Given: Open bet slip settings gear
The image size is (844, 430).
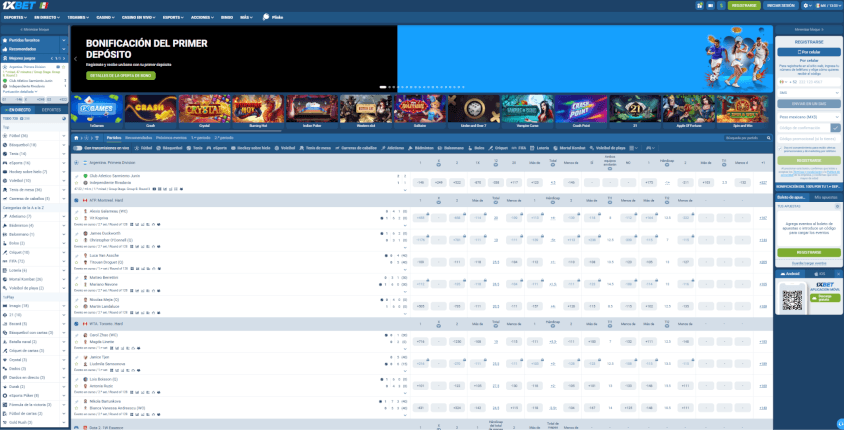Looking at the screenshot, I should [838, 206].
